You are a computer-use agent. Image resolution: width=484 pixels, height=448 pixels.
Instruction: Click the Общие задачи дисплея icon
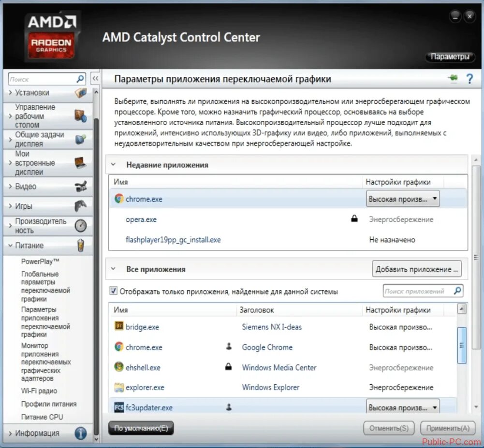(80, 139)
